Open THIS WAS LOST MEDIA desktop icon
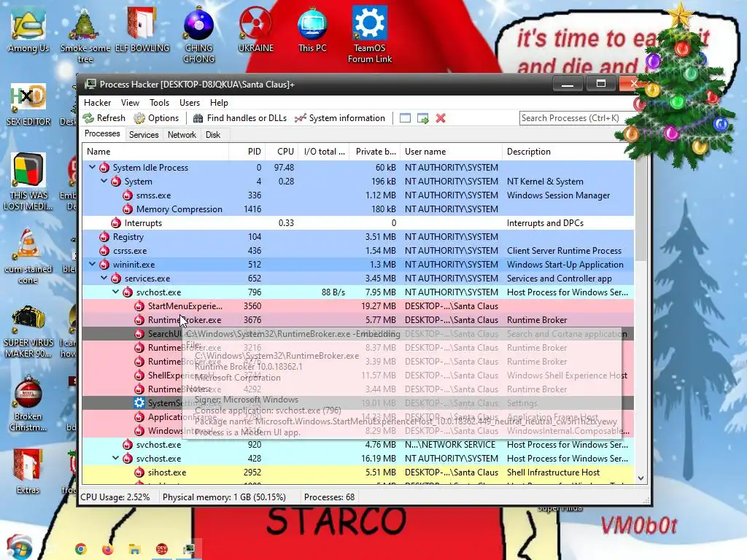Image resolution: width=747 pixels, height=560 pixels. click(28, 182)
